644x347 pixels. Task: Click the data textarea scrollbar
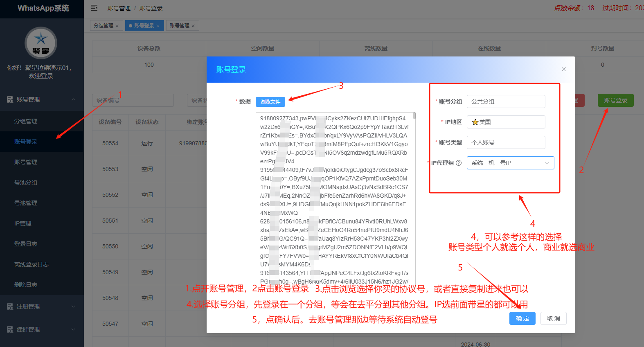414,116
